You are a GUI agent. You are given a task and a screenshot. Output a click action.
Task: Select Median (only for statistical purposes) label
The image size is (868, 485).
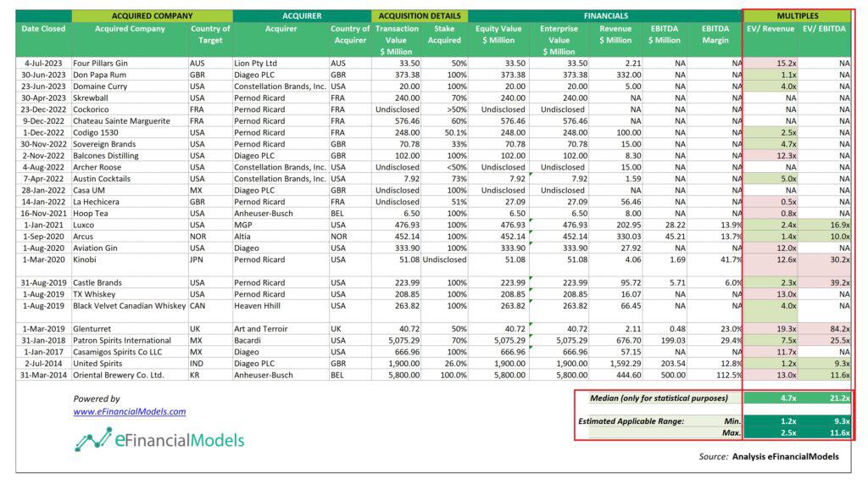[659, 398]
